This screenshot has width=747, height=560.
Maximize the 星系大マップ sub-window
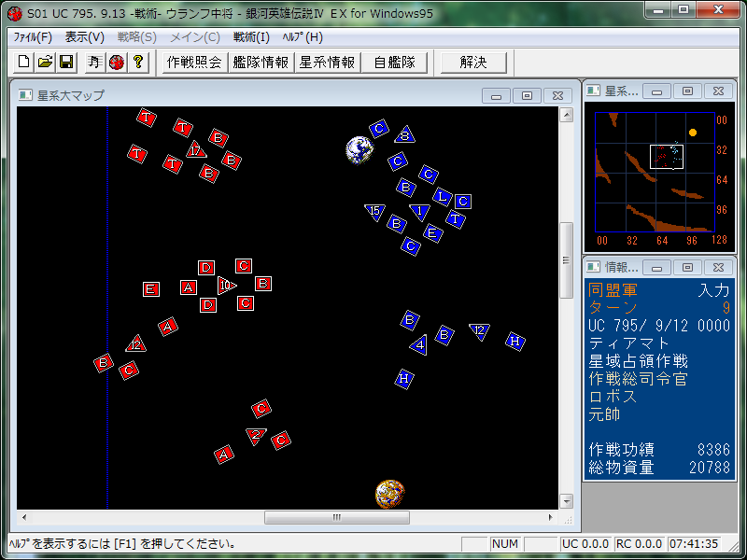point(527,96)
